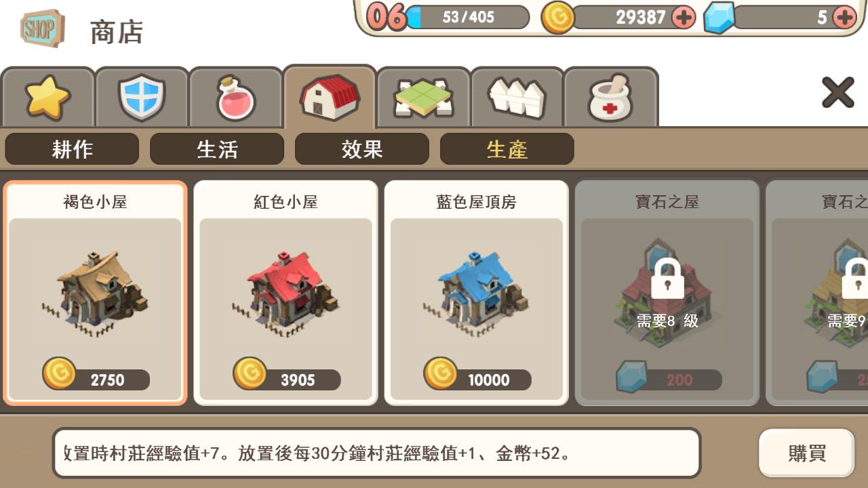868x488 pixels.
Task: Click the 購買 buy button
Action: click(807, 453)
